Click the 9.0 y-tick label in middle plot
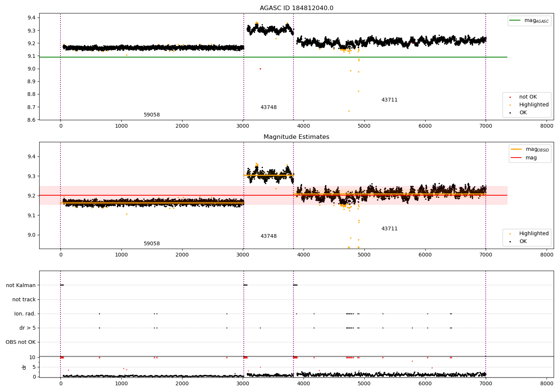This screenshot has width=560, height=392. pyautogui.click(x=31, y=235)
